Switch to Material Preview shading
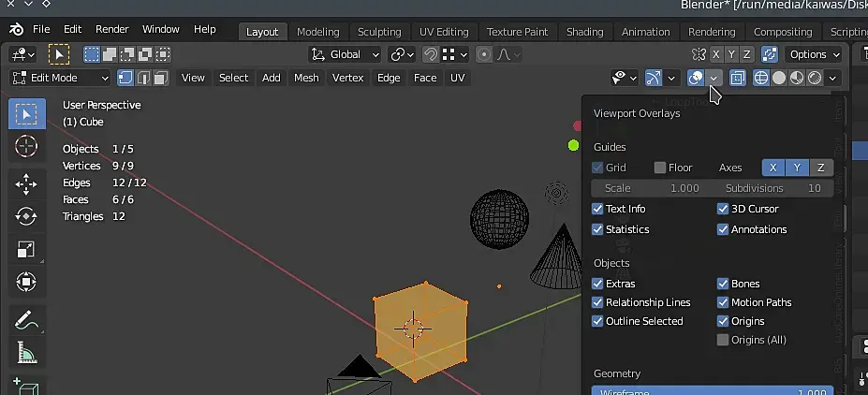The width and height of the screenshot is (868, 395). click(797, 78)
